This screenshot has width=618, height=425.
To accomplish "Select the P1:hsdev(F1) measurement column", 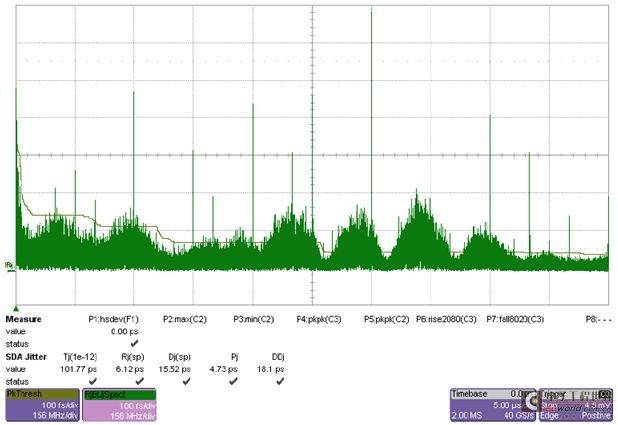I will pos(114,319).
